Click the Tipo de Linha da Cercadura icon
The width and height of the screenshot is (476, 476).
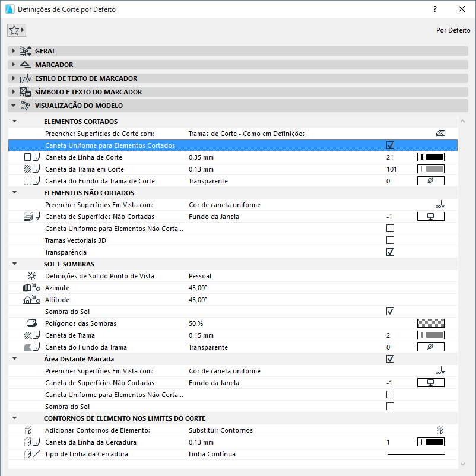coord(32,454)
